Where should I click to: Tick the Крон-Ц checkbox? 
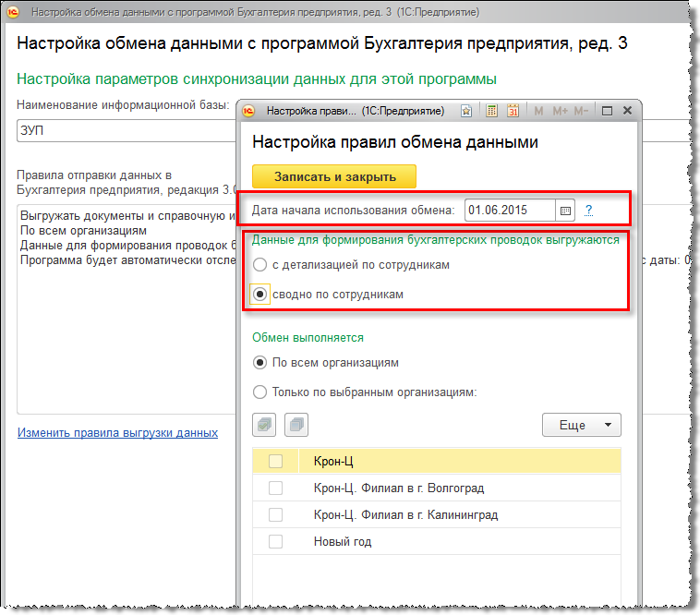(275, 461)
